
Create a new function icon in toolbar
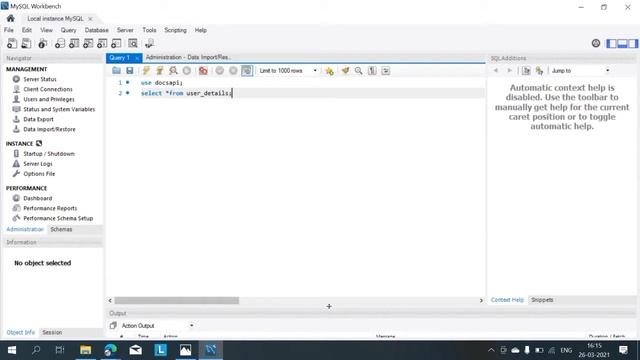point(116,43)
